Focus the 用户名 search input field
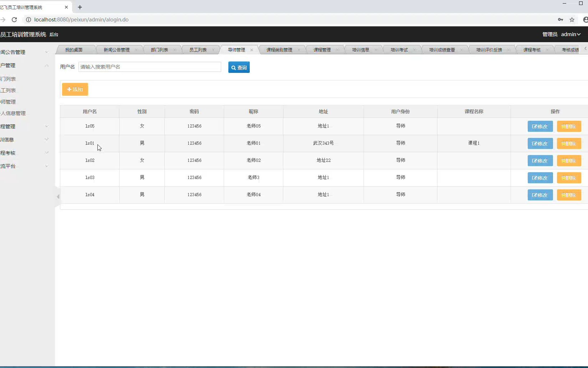Image resolution: width=588 pixels, height=368 pixels. coord(150,67)
